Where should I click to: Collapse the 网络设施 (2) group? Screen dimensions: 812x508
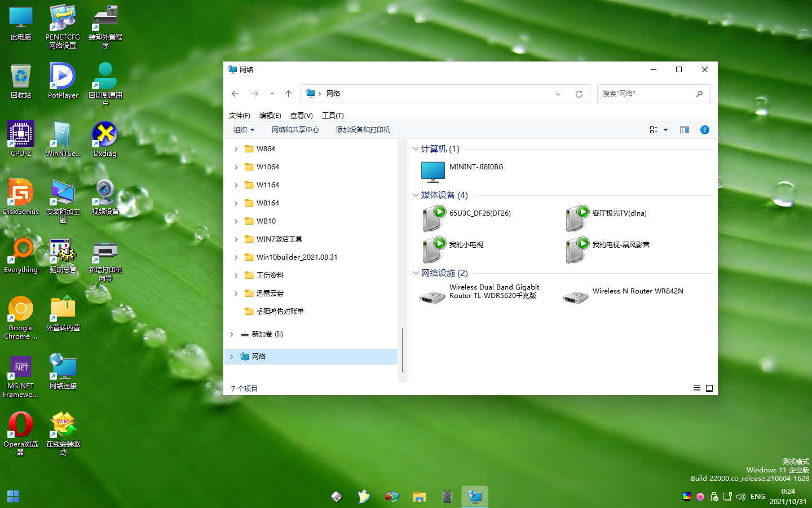tap(416, 273)
